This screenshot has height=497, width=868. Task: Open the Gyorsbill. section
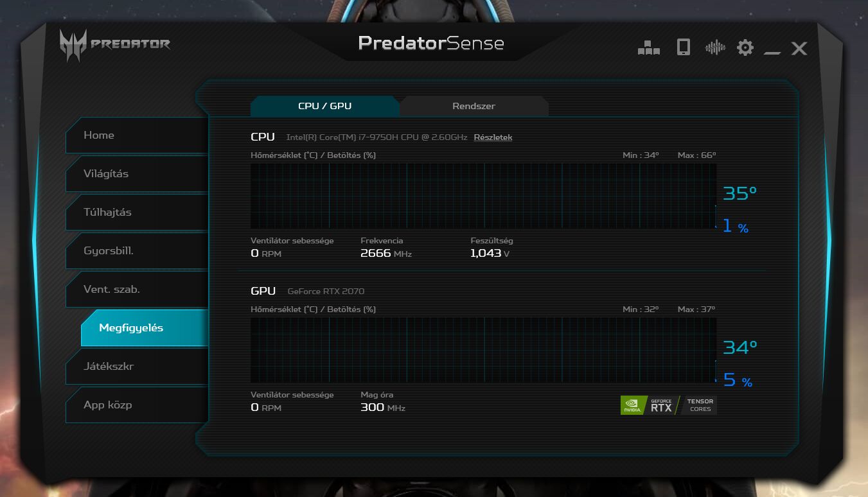coord(137,251)
